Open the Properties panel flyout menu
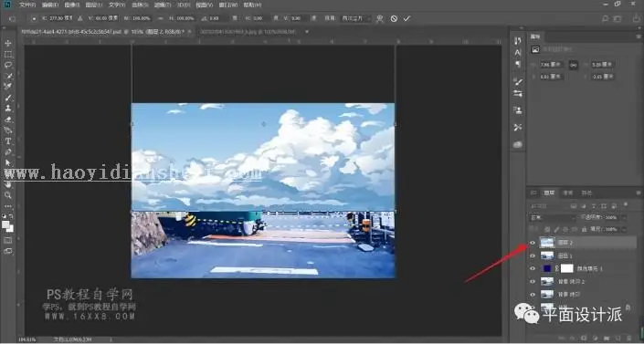Screen dimensions: 644x344 tap(639, 36)
